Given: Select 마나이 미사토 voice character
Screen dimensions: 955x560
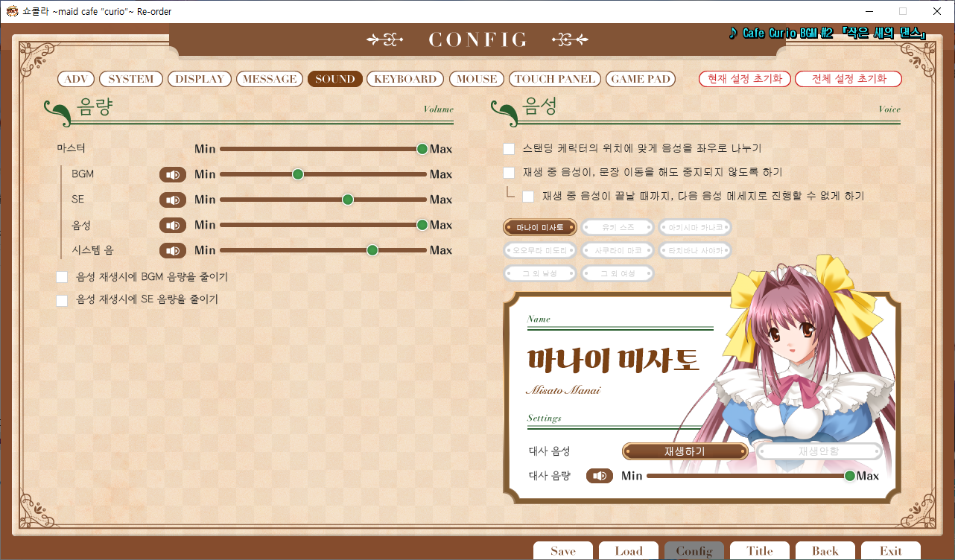Looking at the screenshot, I should tap(540, 227).
